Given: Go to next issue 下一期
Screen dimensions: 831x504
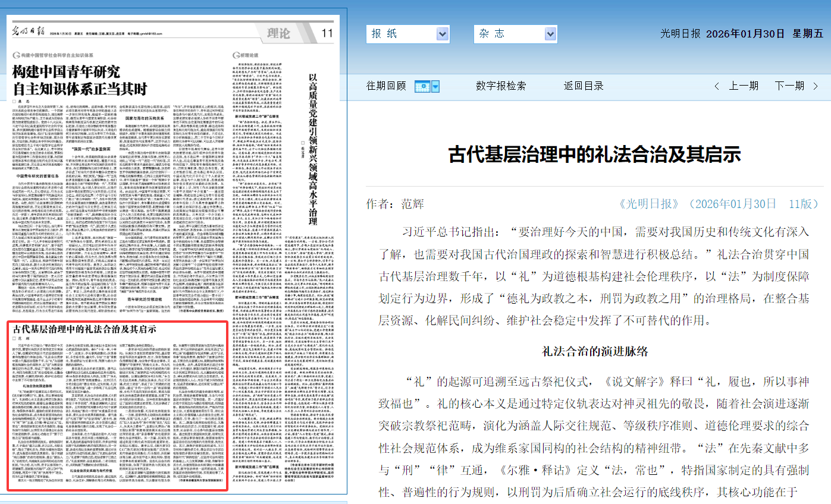Looking at the screenshot, I should point(789,86).
